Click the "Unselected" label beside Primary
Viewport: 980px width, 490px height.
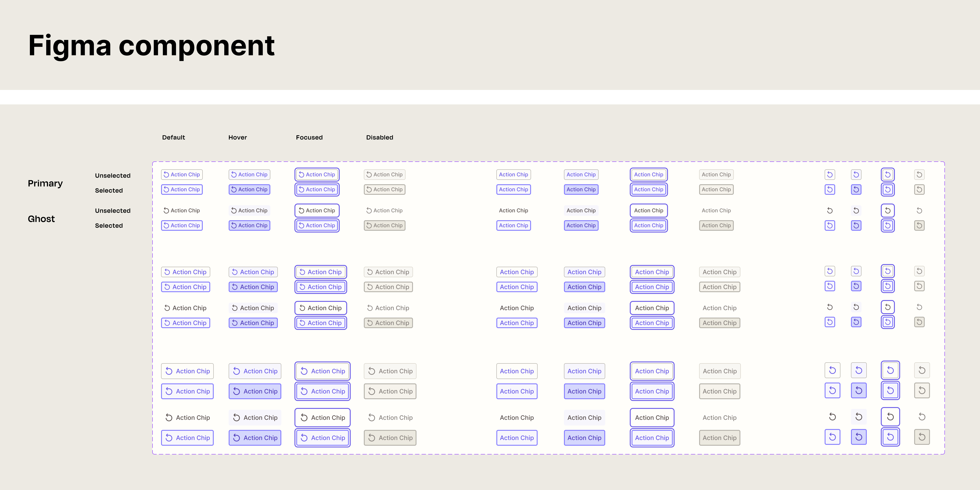(113, 175)
